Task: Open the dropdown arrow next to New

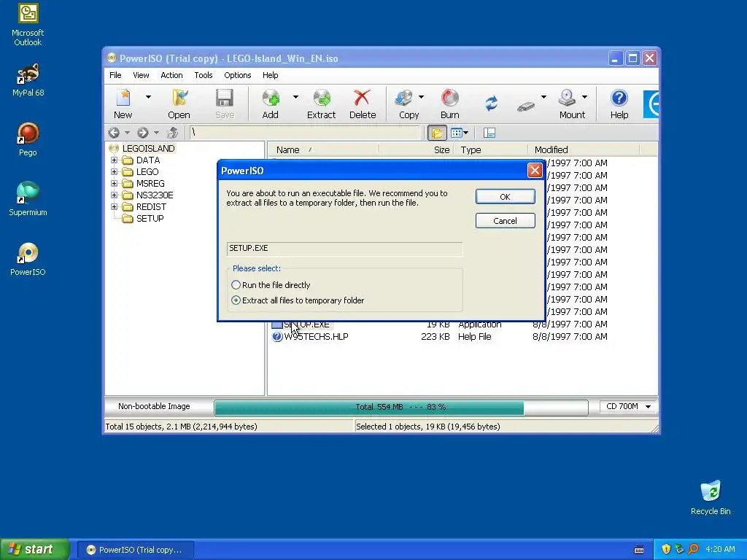Action: 148,97
